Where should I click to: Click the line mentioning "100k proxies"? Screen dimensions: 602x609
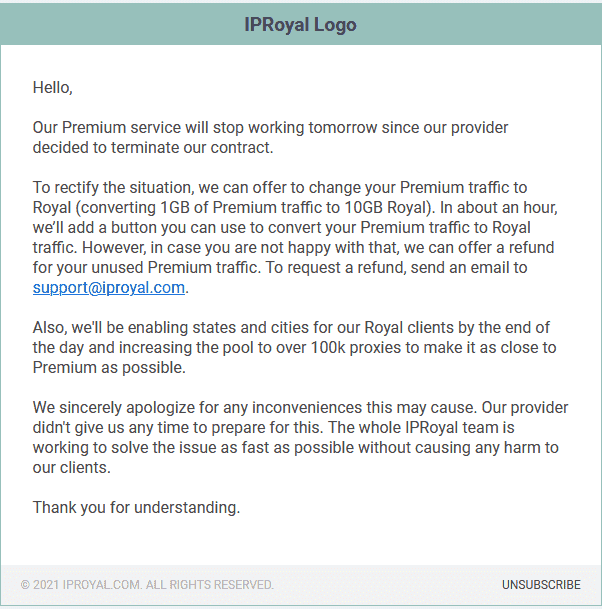tap(294, 348)
